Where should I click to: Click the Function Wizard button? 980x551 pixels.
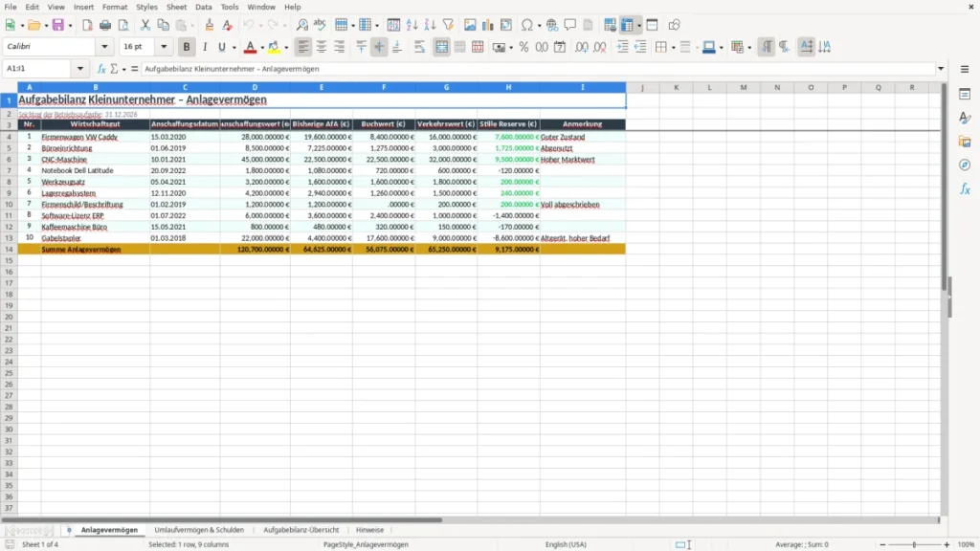pos(101,69)
